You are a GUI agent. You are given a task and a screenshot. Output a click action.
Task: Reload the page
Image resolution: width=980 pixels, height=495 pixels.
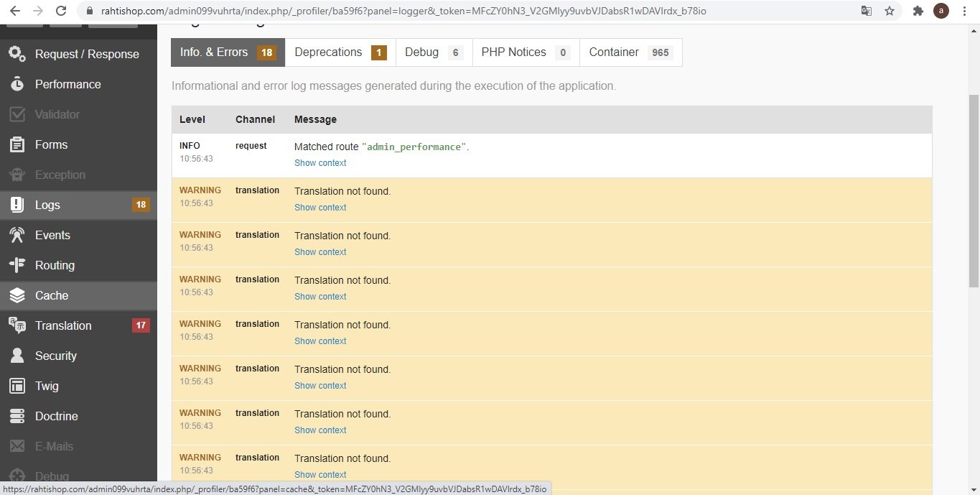(x=61, y=11)
